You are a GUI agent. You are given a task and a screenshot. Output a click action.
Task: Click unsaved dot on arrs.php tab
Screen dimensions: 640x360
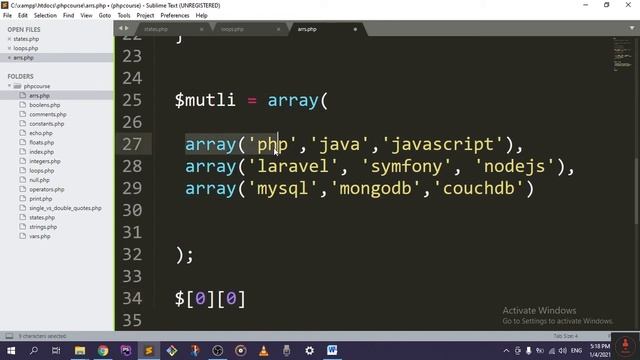355,29
